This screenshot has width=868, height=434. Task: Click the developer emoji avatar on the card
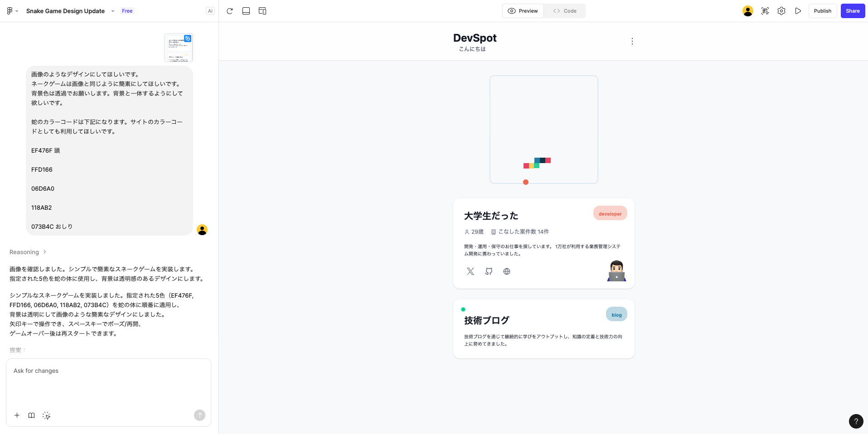click(x=616, y=271)
